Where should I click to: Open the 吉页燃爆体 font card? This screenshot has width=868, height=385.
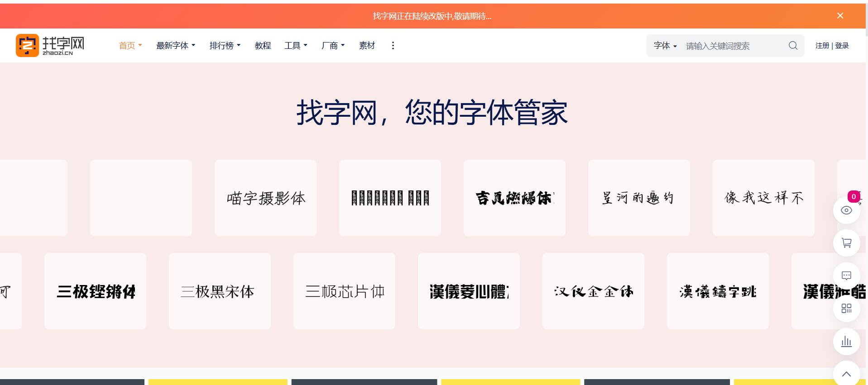[514, 198]
